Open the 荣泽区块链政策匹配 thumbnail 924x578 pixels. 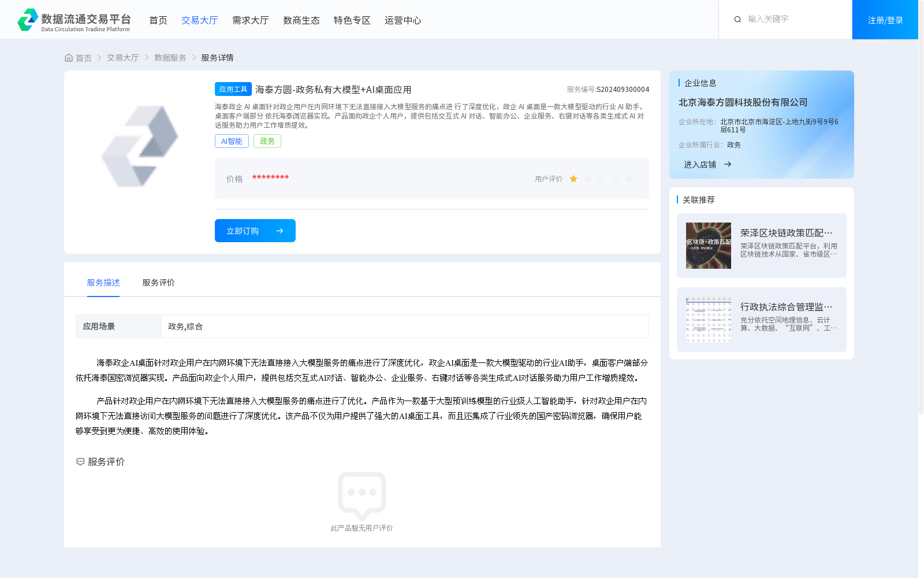tap(709, 246)
